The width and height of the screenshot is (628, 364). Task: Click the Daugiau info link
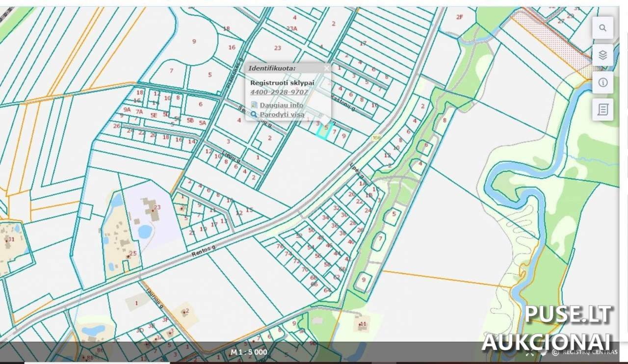(x=281, y=105)
